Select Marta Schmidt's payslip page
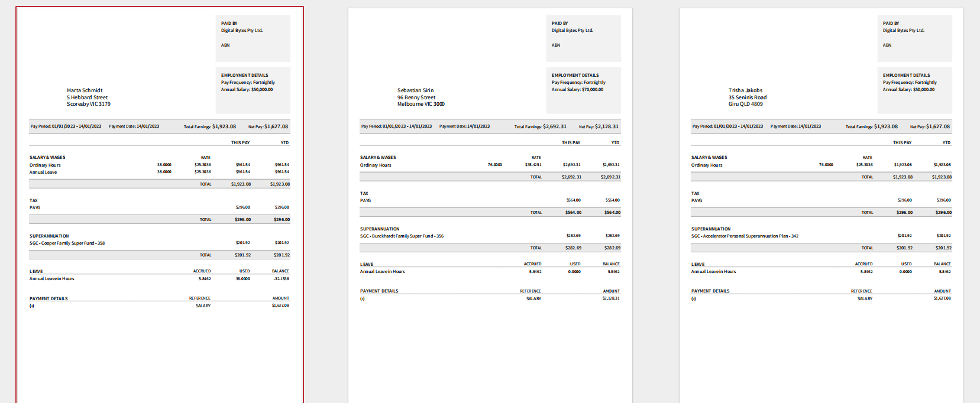Viewport: 980px width, 403px height. click(160, 205)
